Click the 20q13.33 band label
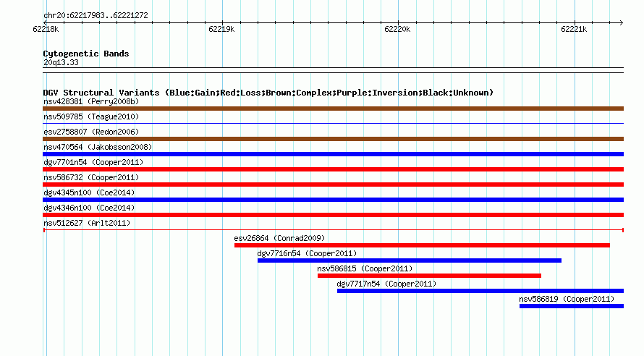Image resolution: width=644 pixels, height=356 pixels. (61, 62)
